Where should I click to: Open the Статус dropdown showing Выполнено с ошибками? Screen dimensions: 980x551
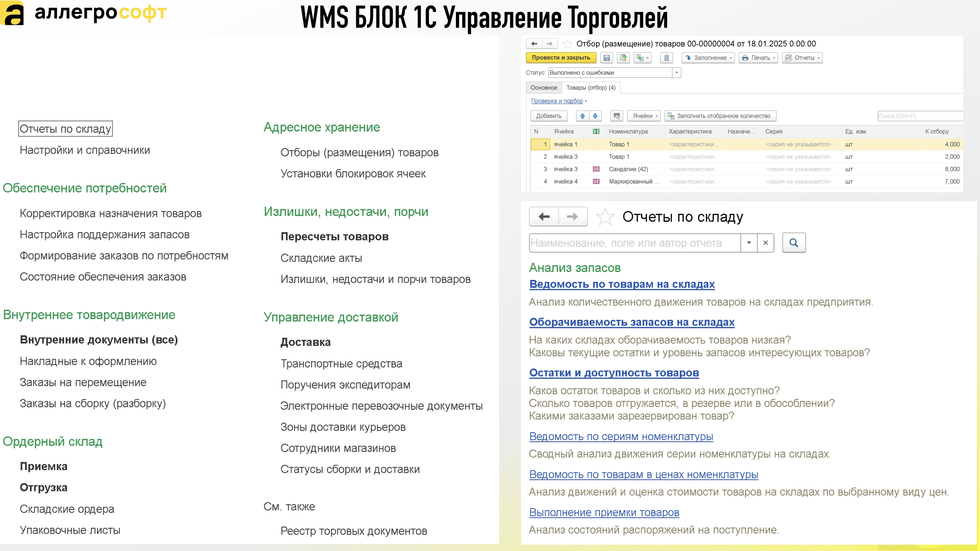[x=677, y=73]
